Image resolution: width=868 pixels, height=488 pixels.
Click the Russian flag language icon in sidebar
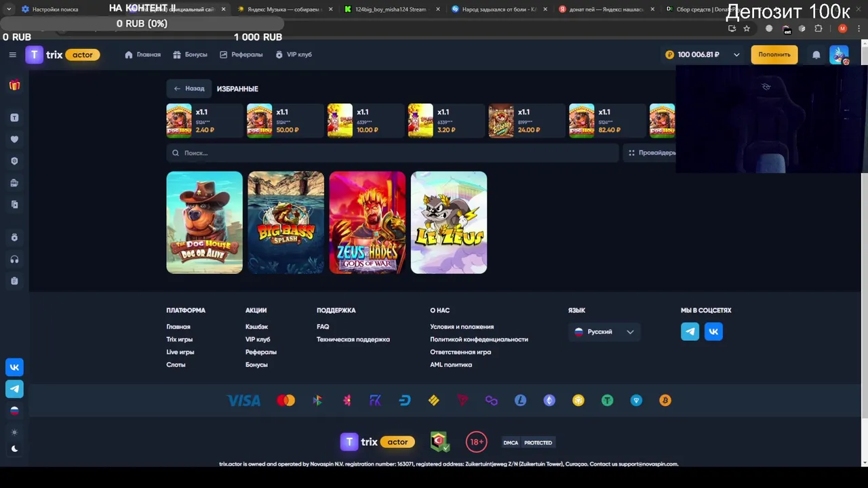[x=14, y=411]
